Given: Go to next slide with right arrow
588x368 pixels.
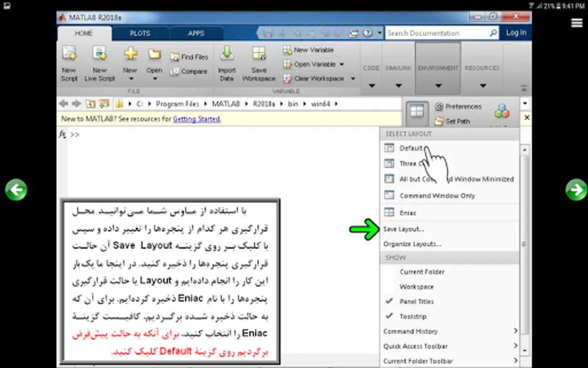Looking at the screenshot, I should 577,190.
